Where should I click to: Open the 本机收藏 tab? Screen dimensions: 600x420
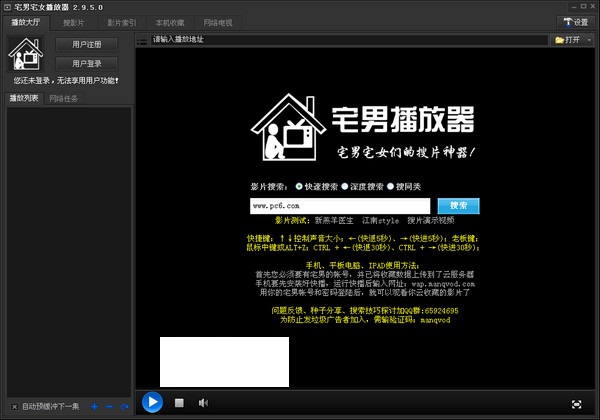pyautogui.click(x=170, y=23)
